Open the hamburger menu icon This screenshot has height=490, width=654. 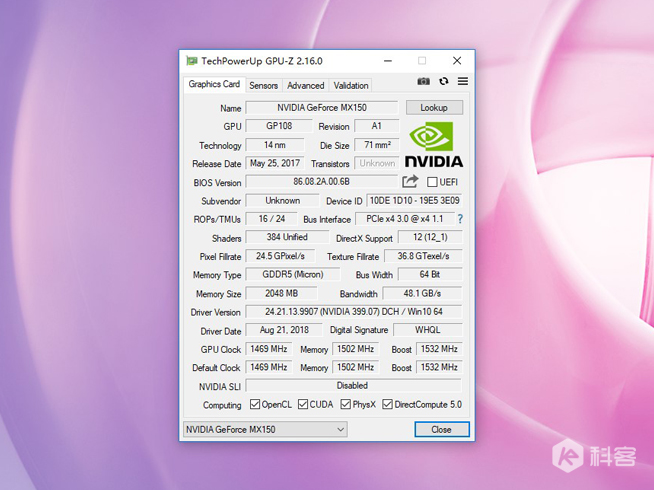(x=463, y=82)
